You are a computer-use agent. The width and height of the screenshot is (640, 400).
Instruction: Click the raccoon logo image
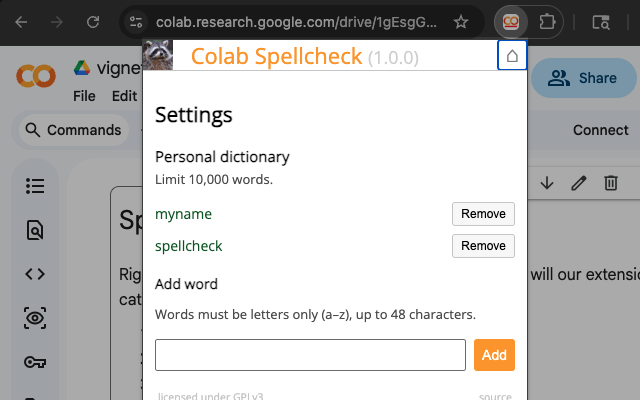point(158,55)
